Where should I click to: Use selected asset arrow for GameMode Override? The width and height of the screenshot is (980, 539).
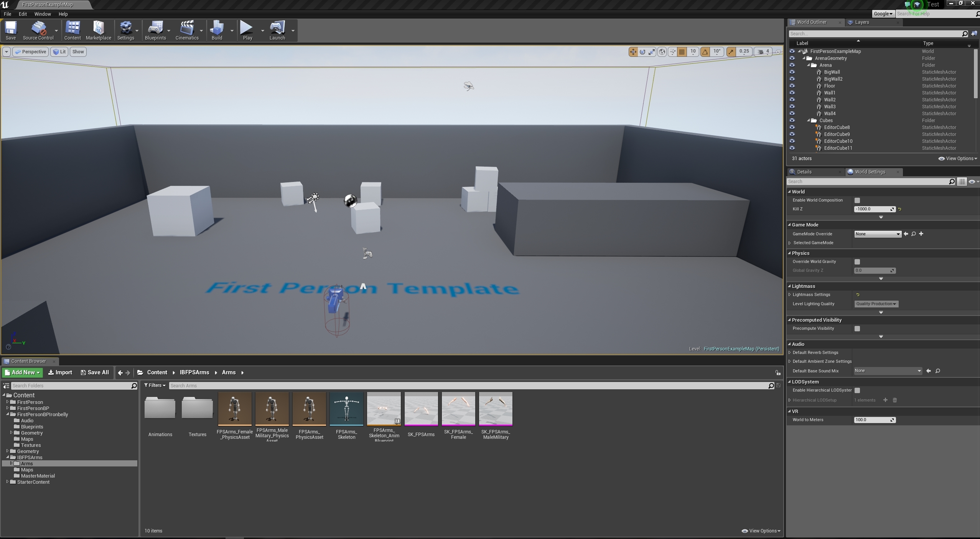pyautogui.click(x=906, y=234)
